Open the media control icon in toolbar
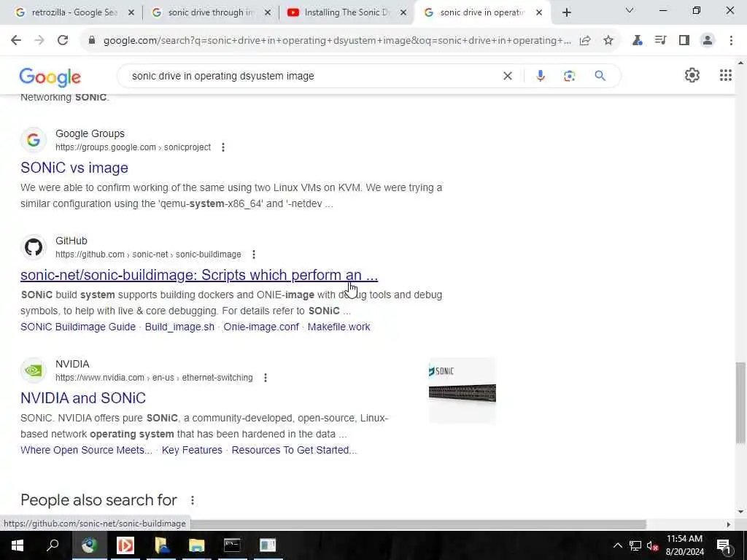The height and width of the screenshot is (560, 747). coord(660,41)
